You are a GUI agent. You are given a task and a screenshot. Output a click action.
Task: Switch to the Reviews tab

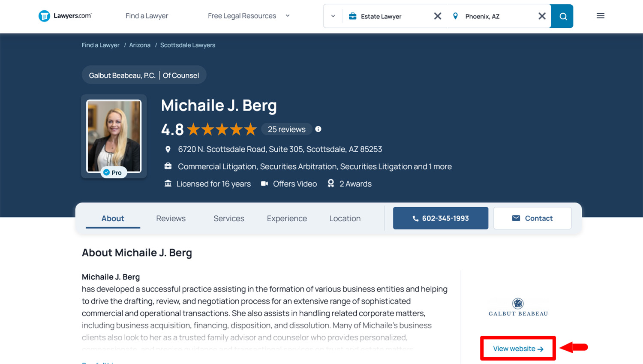[x=171, y=218]
